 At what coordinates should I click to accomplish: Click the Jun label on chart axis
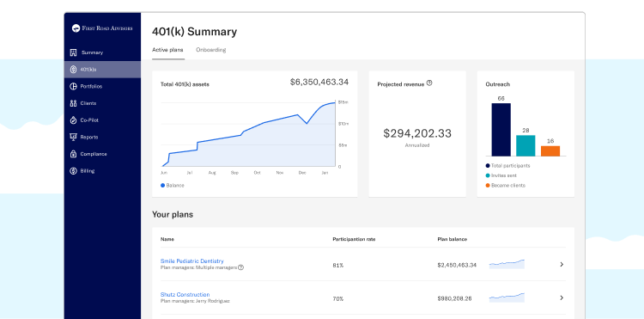coord(164,173)
